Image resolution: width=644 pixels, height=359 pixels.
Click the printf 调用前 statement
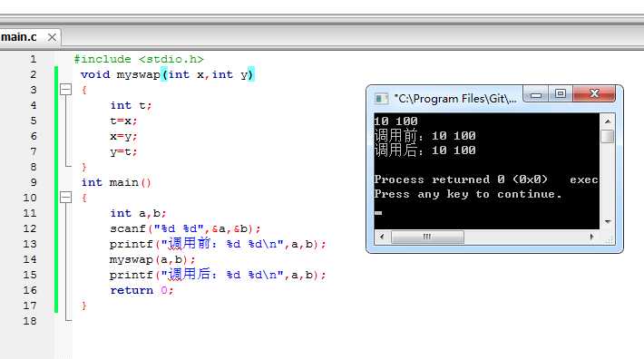tap(218, 244)
